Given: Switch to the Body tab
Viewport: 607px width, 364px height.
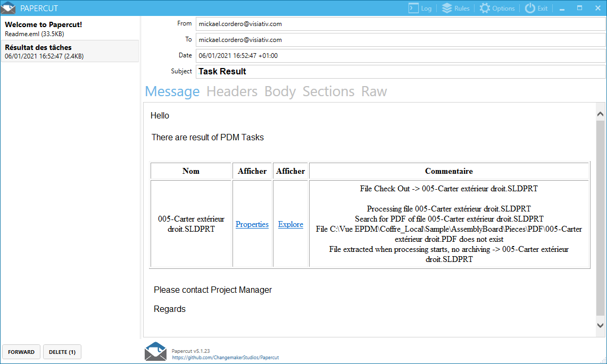Looking at the screenshot, I should 280,91.
